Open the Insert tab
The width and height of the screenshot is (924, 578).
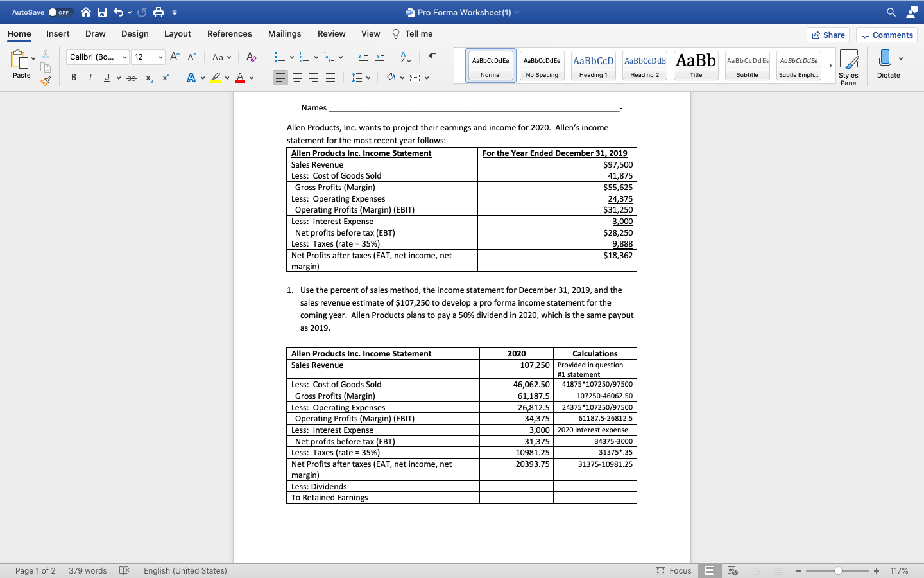click(58, 34)
